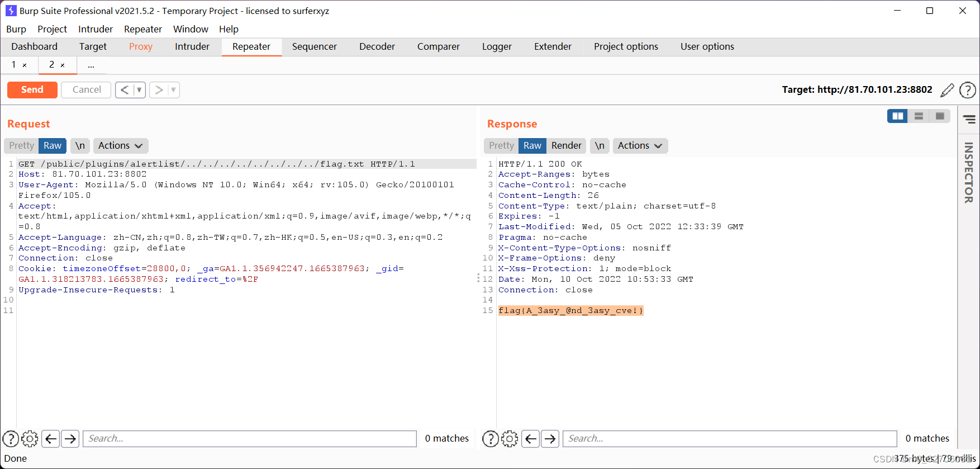Switch to Comparer tab

click(439, 46)
